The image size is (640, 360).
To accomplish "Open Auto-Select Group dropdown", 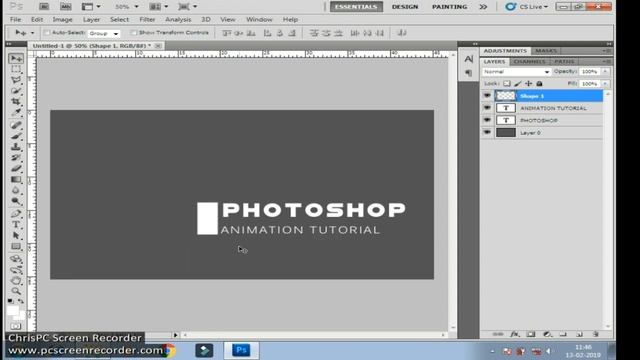I will (104, 33).
